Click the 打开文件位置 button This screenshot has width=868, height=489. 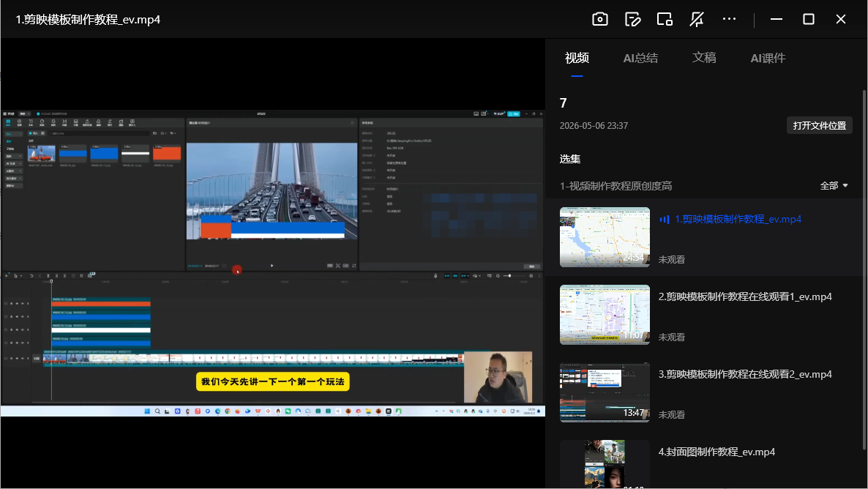click(x=819, y=126)
